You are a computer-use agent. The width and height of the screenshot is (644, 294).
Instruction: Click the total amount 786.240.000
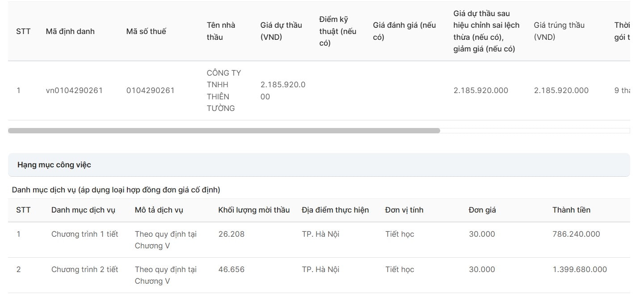tap(576, 234)
